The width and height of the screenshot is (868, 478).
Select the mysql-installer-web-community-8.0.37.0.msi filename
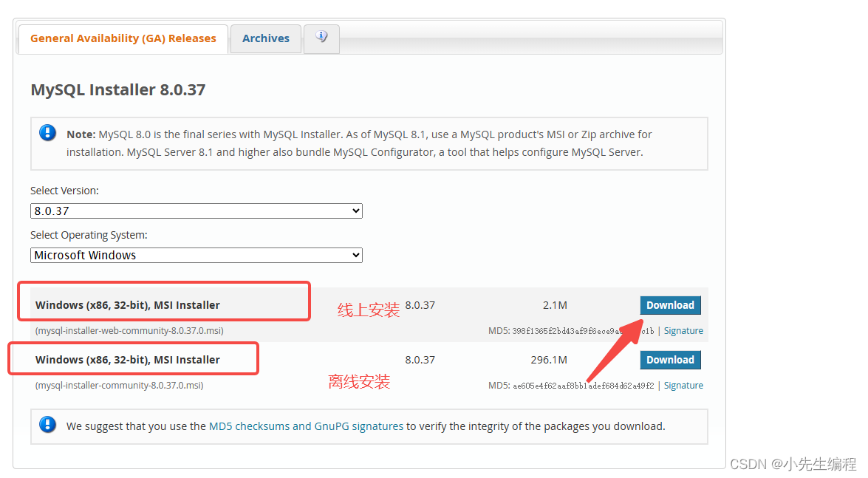pos(131,330)
